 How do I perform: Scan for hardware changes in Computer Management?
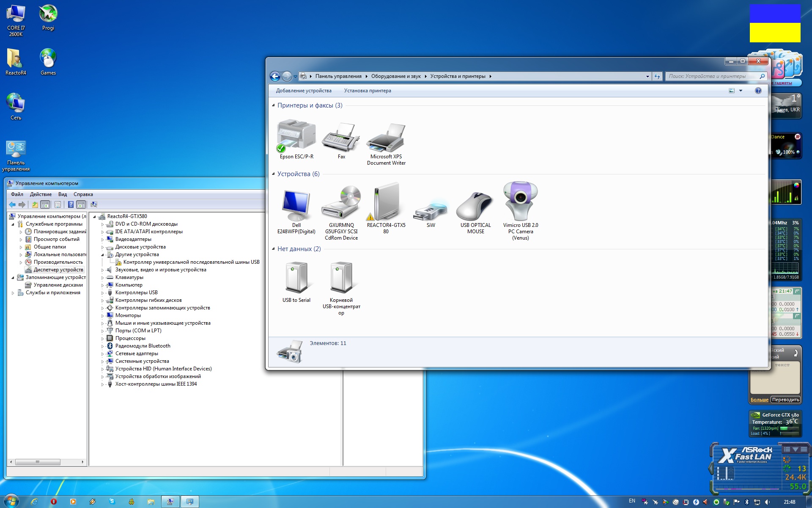tap(94, 205)
